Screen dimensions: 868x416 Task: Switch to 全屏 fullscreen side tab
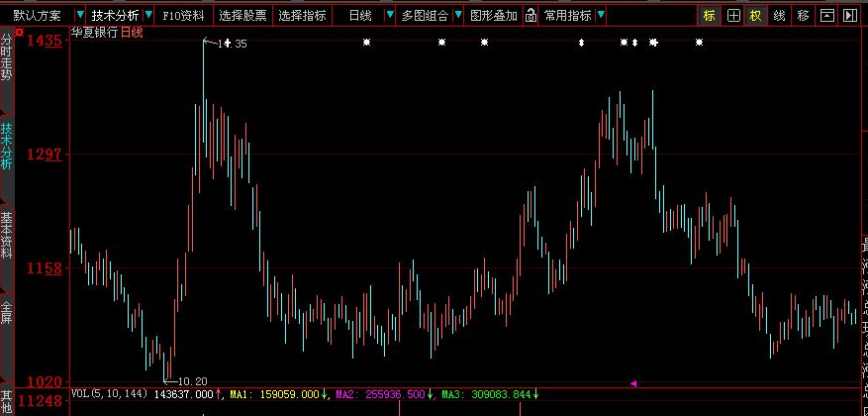point(6,314)
